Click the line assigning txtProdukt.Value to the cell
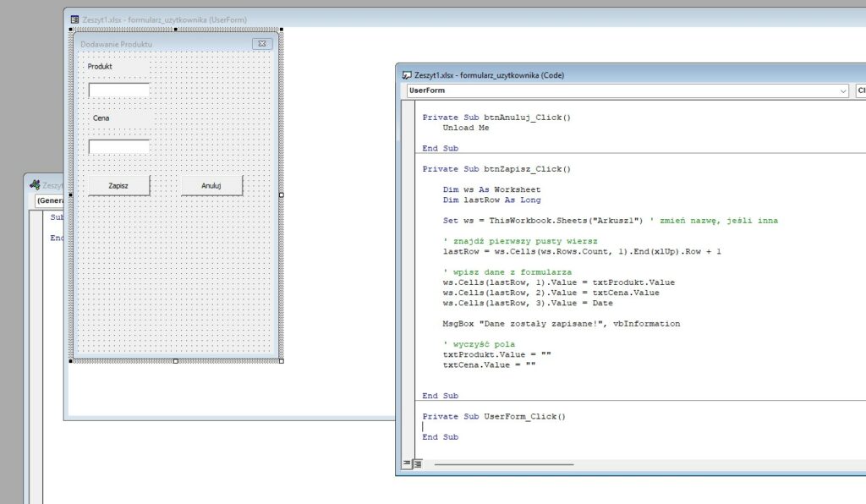This screenshot has height=504, width=866. (x=558, y=282)
